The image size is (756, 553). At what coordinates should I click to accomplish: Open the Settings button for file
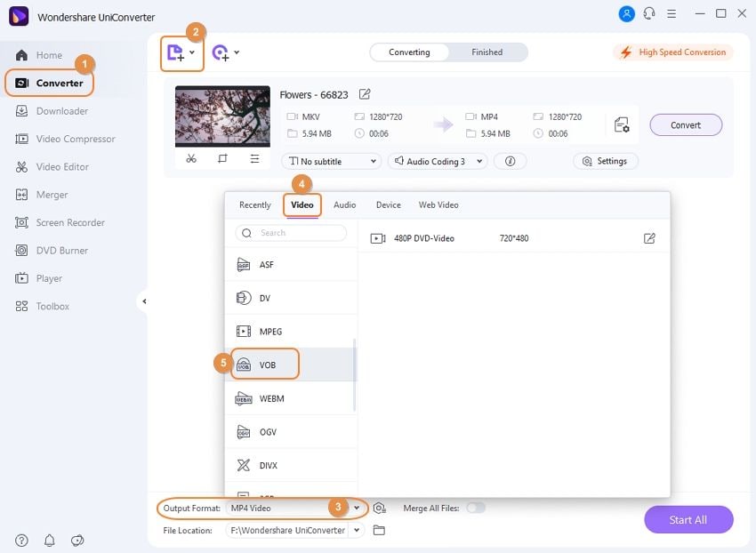tap(605, 161)
